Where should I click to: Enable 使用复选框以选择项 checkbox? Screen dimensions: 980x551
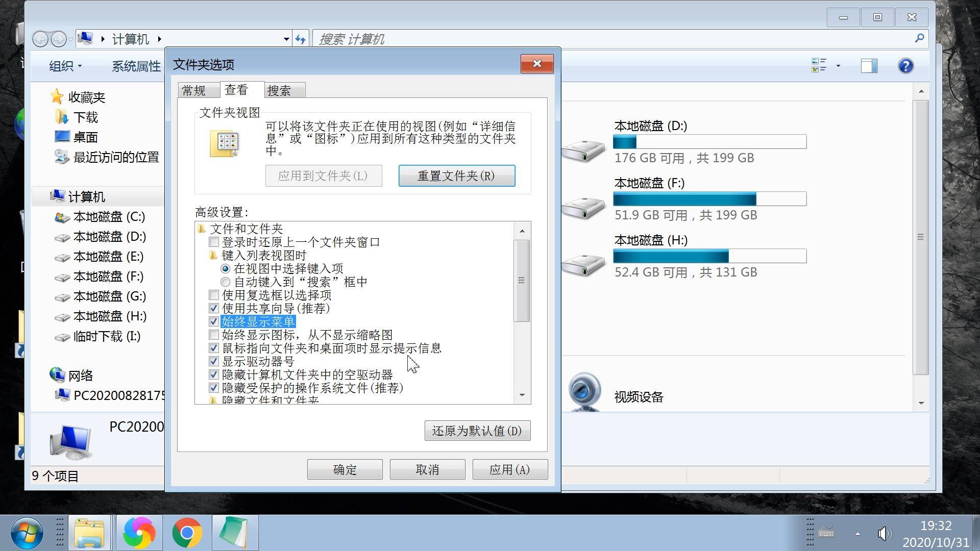214,295
